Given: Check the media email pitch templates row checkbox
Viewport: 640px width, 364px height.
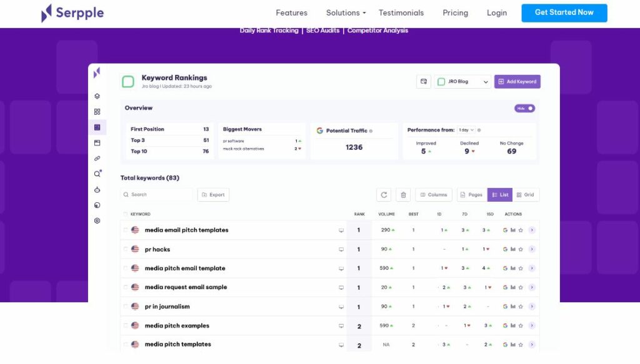Looking at the screenshot, I should (125, 230).
